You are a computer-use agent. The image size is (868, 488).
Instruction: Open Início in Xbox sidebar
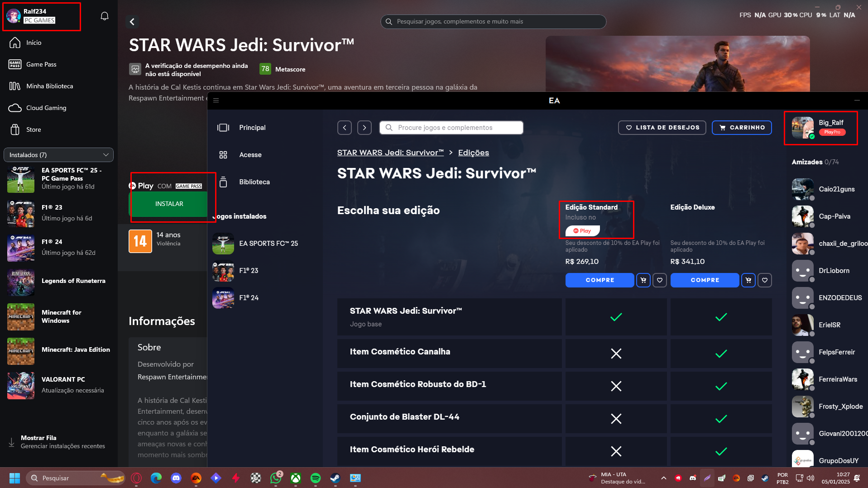pos(59,43)
